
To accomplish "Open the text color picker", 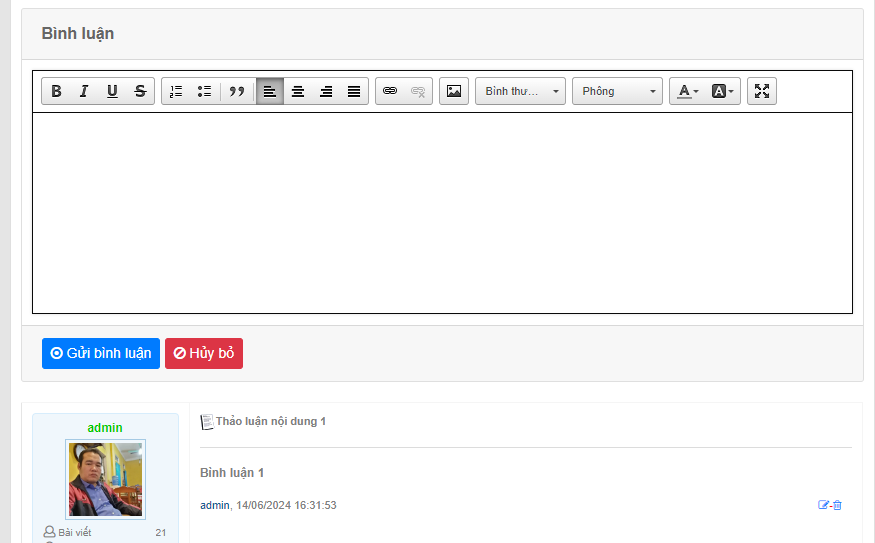I will (x=687, y=91).
